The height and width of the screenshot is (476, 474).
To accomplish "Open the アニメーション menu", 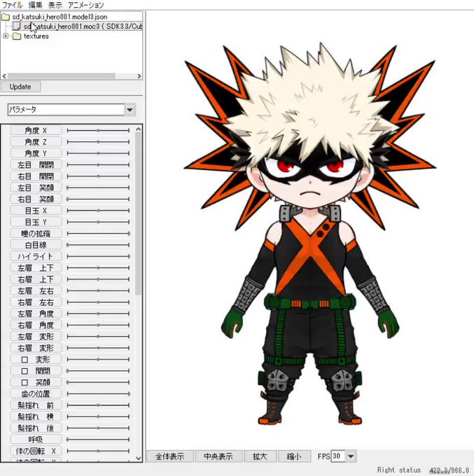I will pos(85,5).
